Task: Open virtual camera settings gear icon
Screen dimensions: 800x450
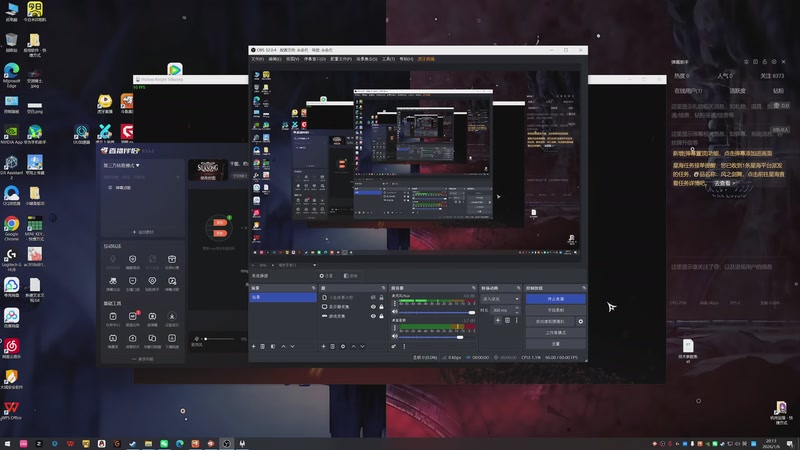Action: point(581,321)
